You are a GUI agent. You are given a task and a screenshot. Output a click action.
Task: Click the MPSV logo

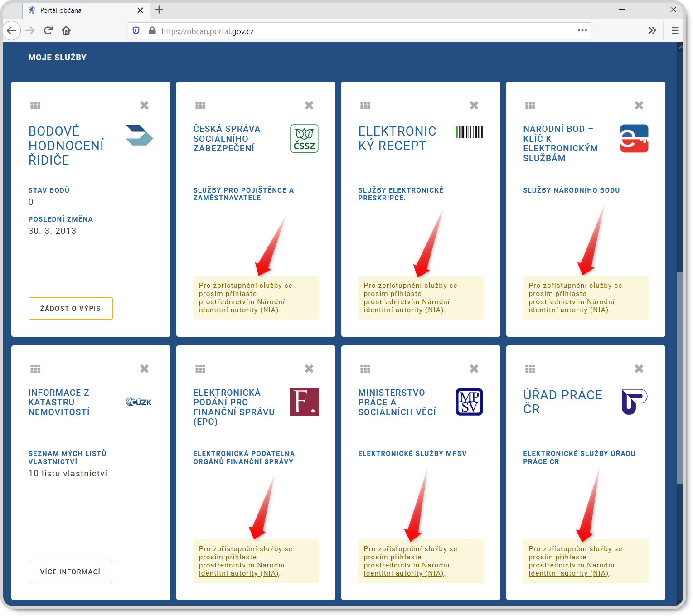(469, 402)
